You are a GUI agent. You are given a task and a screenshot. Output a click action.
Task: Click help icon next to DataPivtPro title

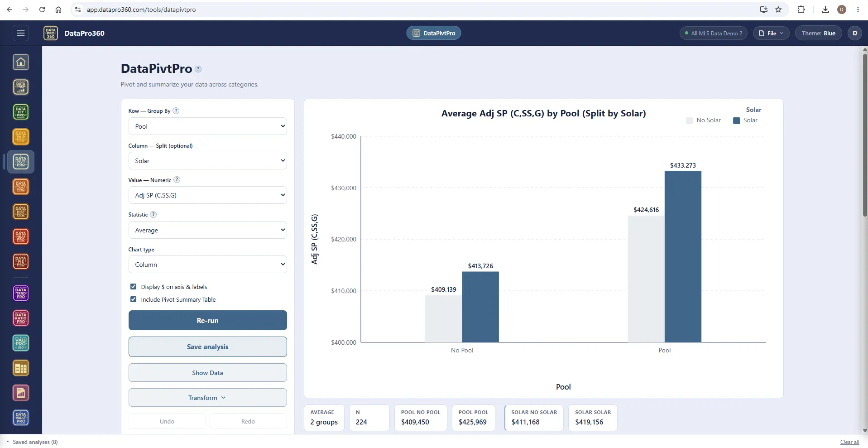tap(198, 69)
